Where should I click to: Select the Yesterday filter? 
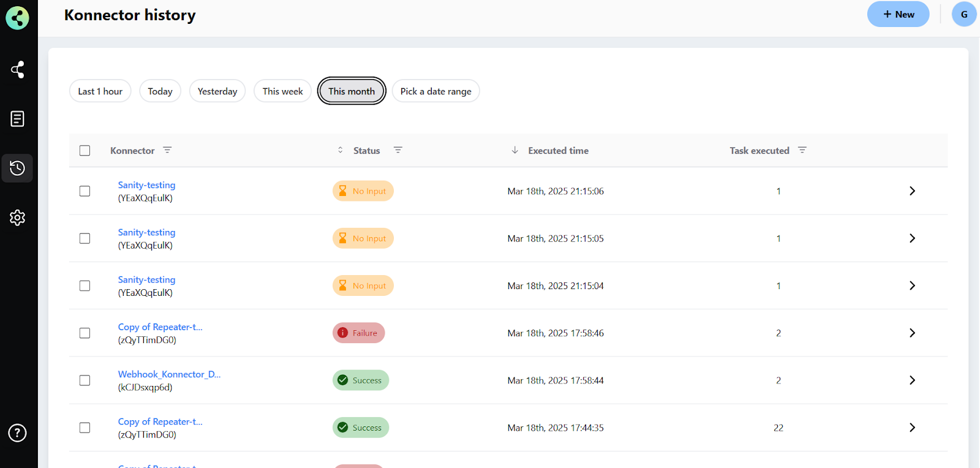tap(217, 91)
